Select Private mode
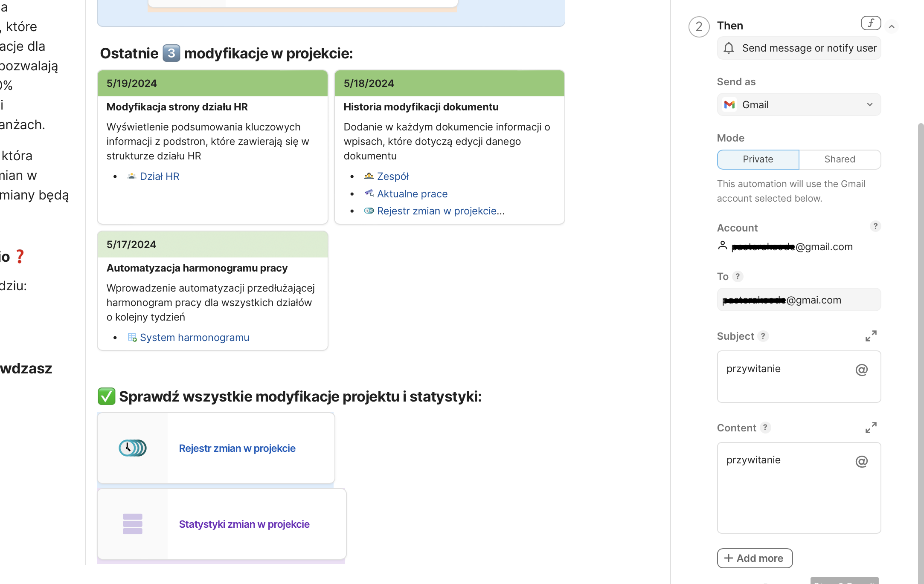Screen dimensions: 924x584 pos(758,159)
